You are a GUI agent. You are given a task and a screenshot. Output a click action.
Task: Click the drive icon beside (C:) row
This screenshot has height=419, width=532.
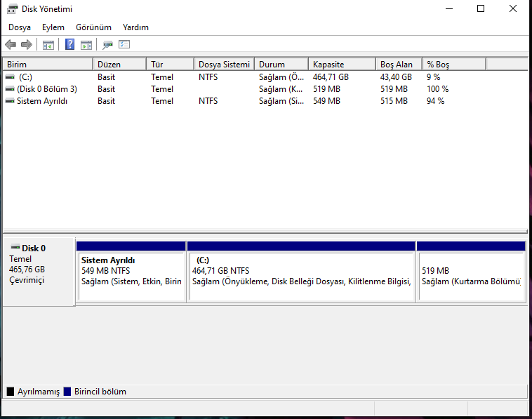point(11,77)
